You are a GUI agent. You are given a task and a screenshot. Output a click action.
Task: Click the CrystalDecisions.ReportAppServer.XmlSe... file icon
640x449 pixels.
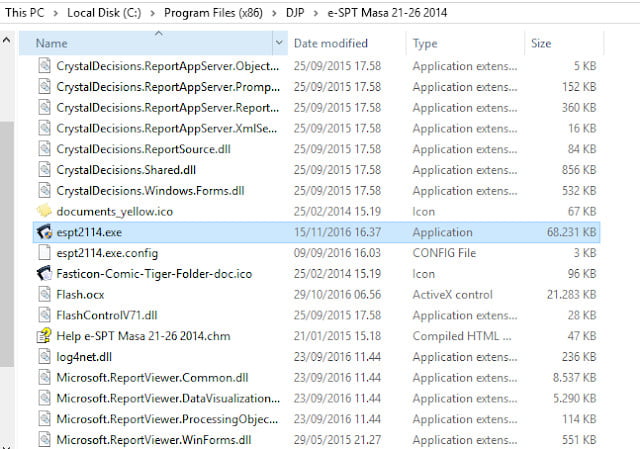[44, 128]
